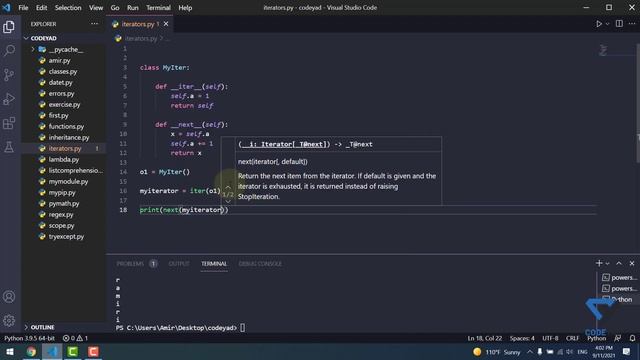Open the Selection menu

tap(68, 8)
